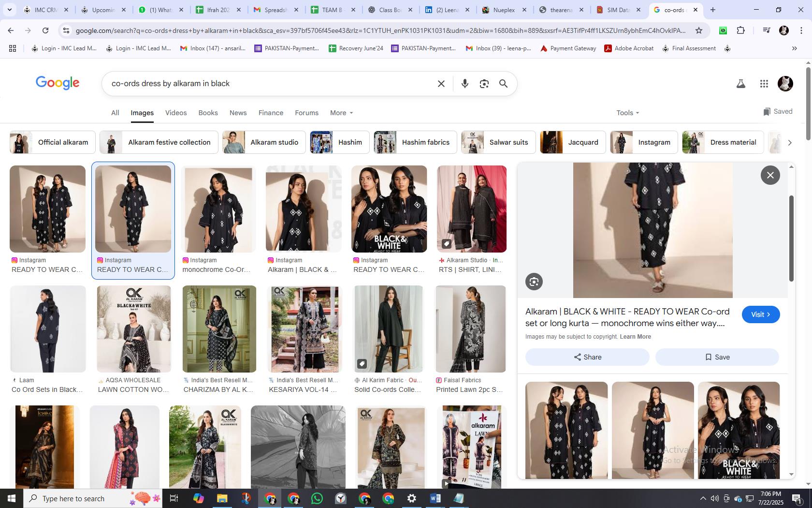Filter by Official alkaram chip
Image resolution: width=812 pixels, height=508 pixels.
point(53,142)
